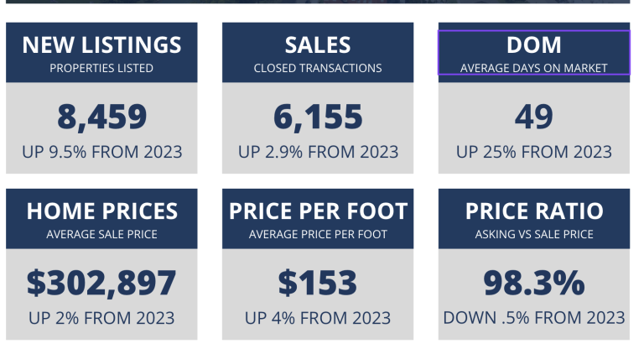Screen dimensions: 644x354
Task: Click the 49 days on market value
Action: coord(534,117)
